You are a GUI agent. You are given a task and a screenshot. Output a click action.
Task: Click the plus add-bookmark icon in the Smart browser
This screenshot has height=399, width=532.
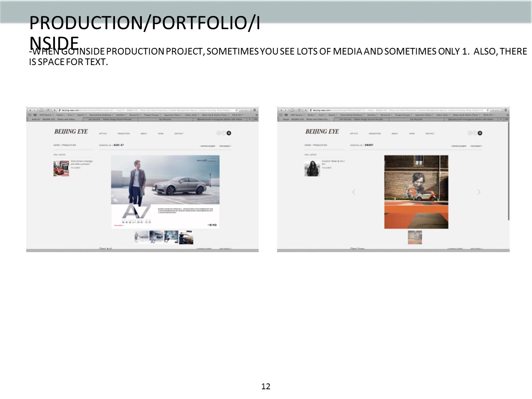306,110
